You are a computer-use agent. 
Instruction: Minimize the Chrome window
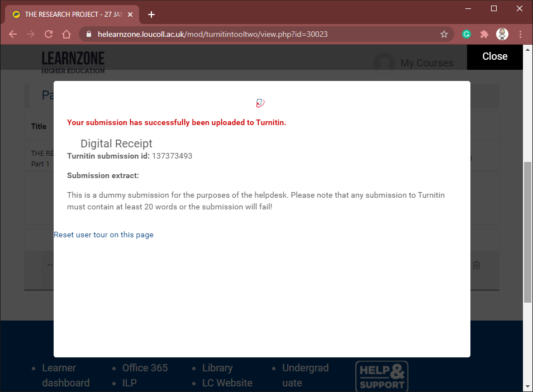point(468,8)
